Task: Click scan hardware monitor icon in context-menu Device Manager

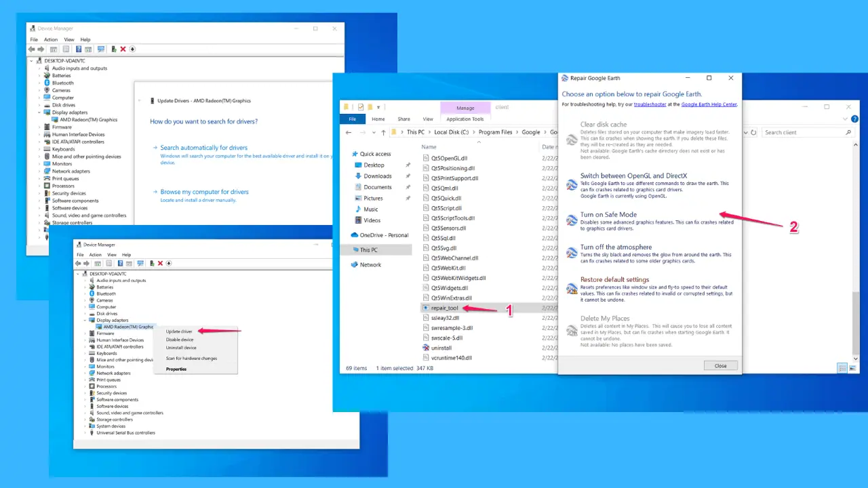Action: tap(140, 263)
